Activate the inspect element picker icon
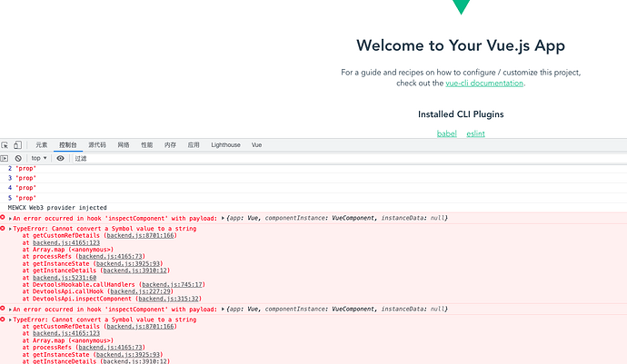The width and height of the screenshot is (627, 364). (x=5, y=145)
